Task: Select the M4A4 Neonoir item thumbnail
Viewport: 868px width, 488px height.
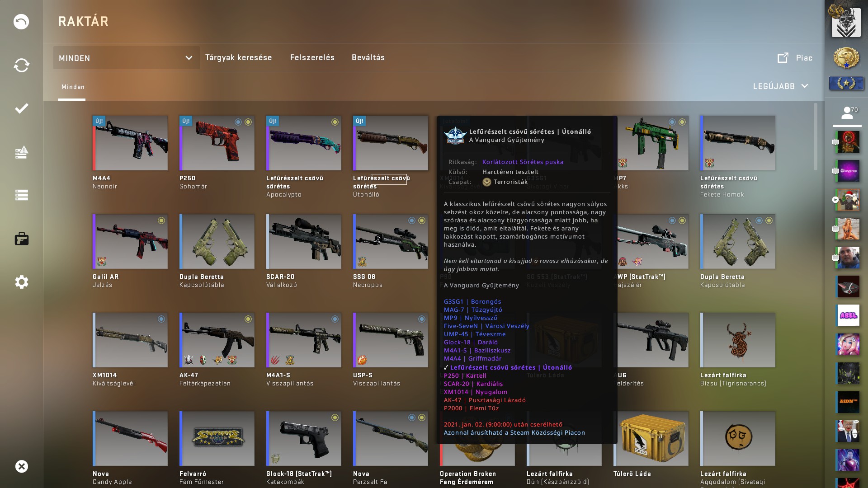Action: (x=130, y=143)
